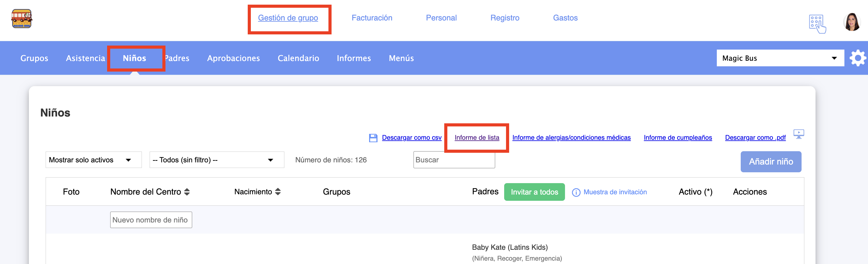Click the floppy disk save icon
Viewport: 868px width, 264px height.
373,138
